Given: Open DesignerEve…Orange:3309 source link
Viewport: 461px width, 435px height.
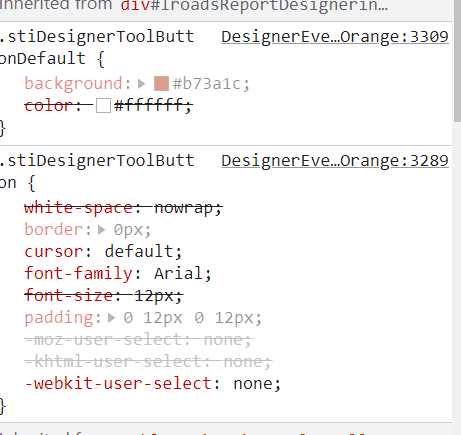Looking at the screenshot, I should coord(335,37).
